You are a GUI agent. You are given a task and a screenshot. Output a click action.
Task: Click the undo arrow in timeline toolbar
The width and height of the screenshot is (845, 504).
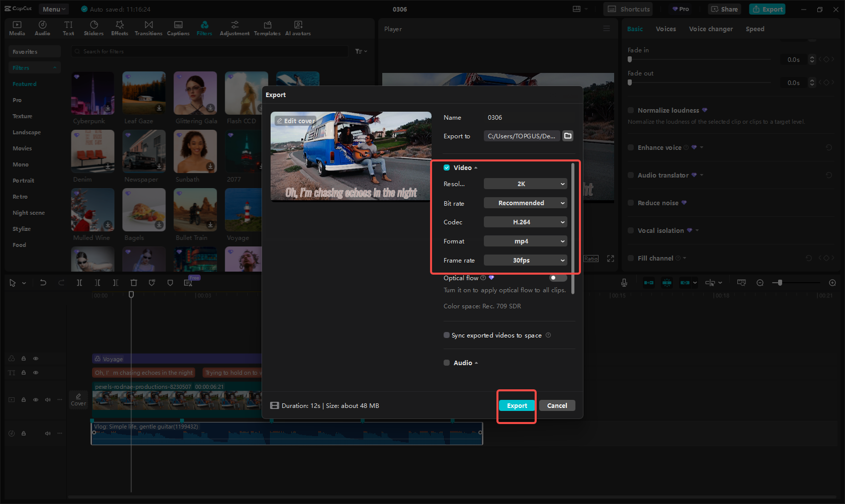tap(43, 283)
